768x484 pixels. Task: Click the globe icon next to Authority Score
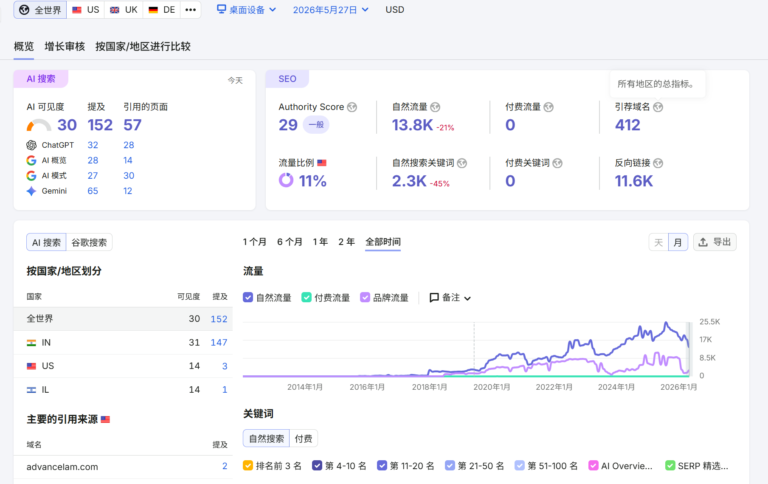[x=352, y=107]
